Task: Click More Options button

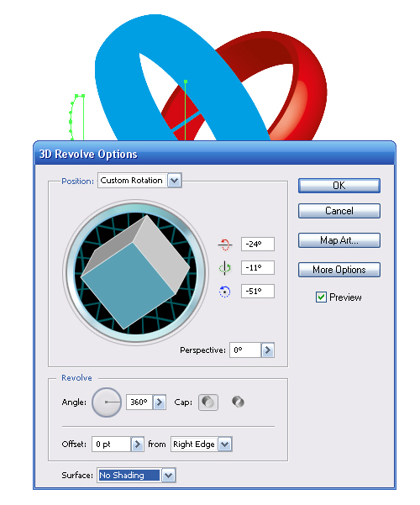Action: click(x=339, y=270)
